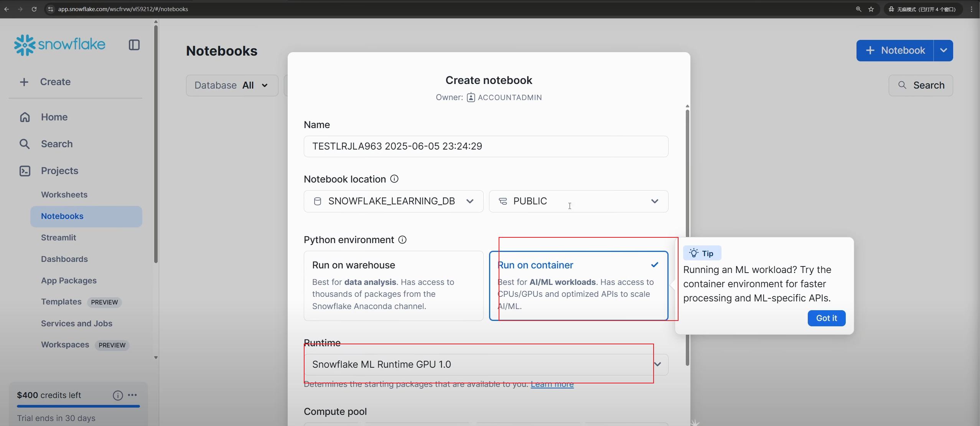Open credits more options ellipsis
The image size is (980, 426).
pyautogui.click(x=132, y=395)
